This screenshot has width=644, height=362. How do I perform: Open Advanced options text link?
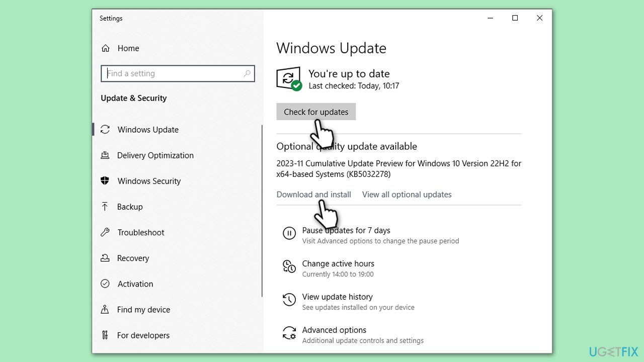point(334,330)
